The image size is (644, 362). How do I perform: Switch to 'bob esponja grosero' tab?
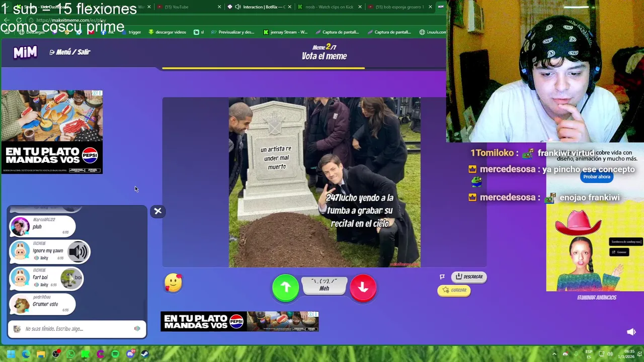[400, 7]
